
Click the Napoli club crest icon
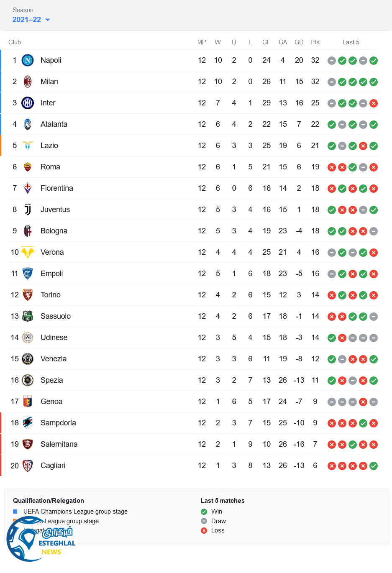click(28, 60)
